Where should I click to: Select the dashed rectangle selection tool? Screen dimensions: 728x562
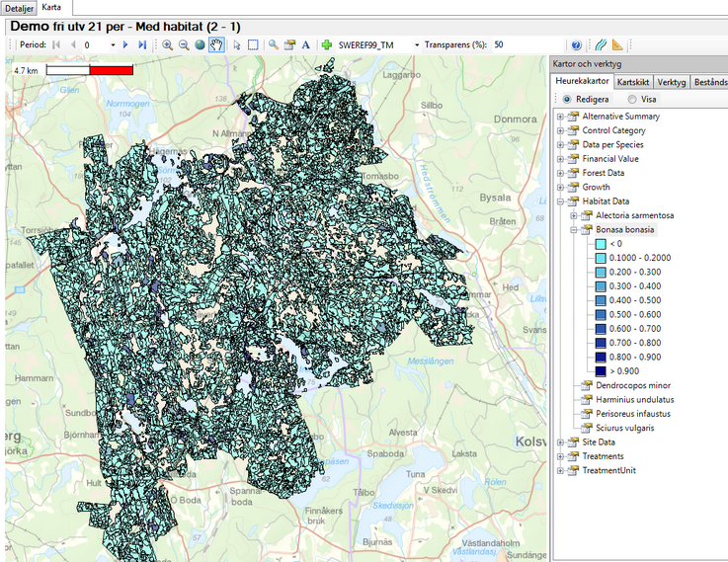[x=253, y=45]
